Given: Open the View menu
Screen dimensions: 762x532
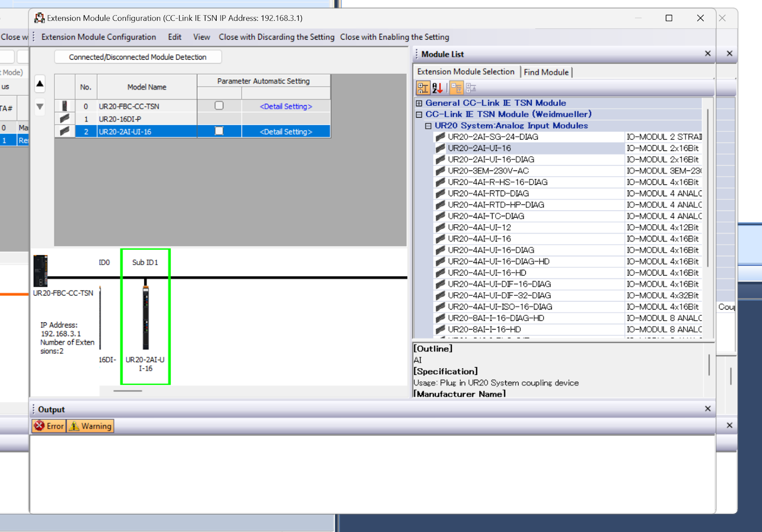Looking at the screenshot, I should coord(201,37).
